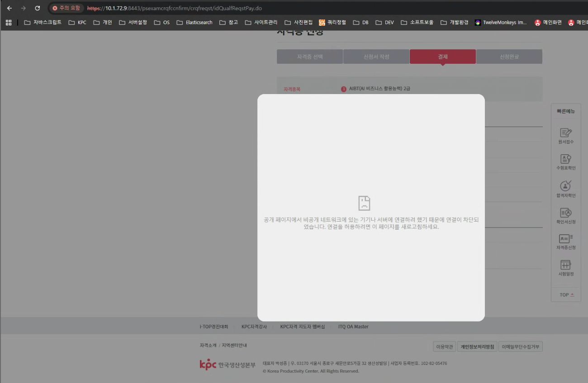Reload the current browser page
Image resolution: width=588 pixels, height=383 pixels.
click(x=38, y=8)
